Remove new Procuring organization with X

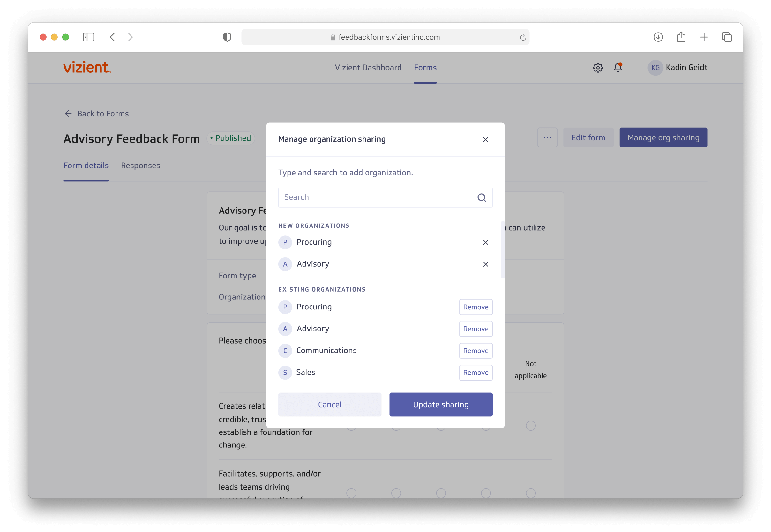485,242
